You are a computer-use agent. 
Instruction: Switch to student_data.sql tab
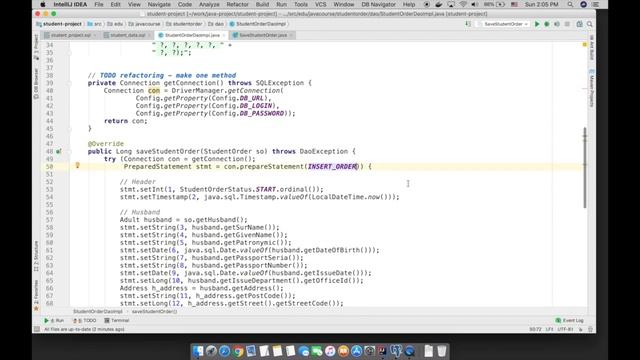(x=127, y=36)
